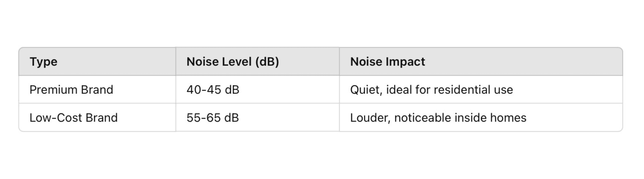Click the "Noise Impact" column header

(x=387, y=62)
